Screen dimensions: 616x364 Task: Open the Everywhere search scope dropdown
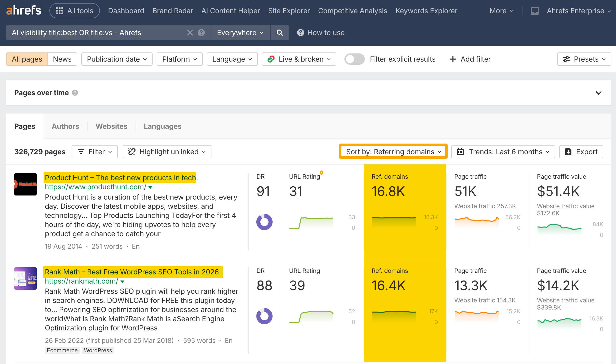click(240, 33)
